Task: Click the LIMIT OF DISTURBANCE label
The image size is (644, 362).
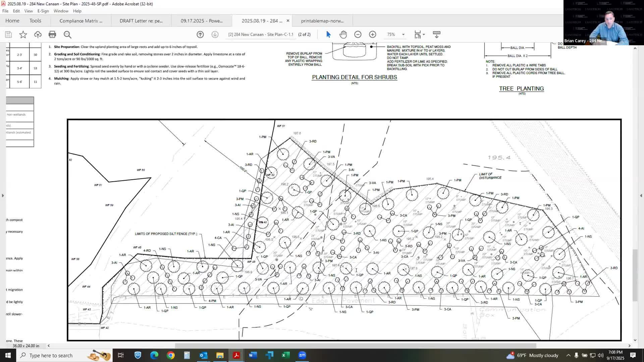Action: coord(490,176)
